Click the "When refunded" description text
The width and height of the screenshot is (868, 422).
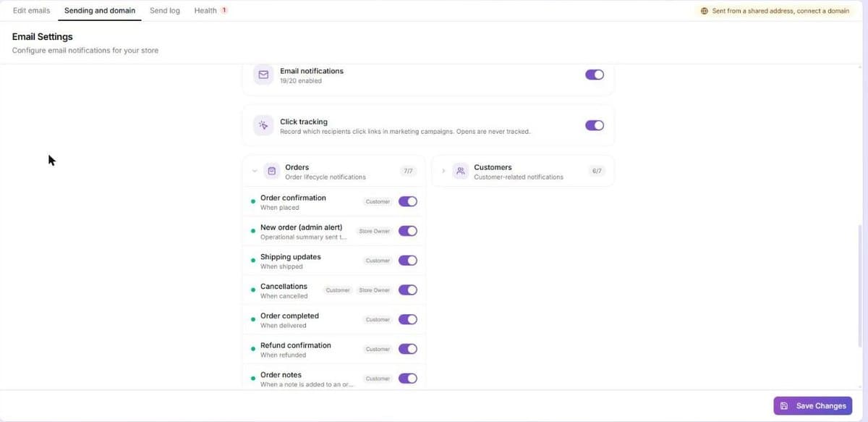pyautogui.click(x=283, y=355)
